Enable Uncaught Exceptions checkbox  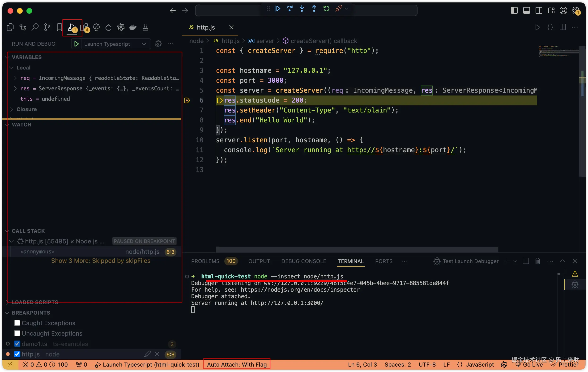click(17, 333)
